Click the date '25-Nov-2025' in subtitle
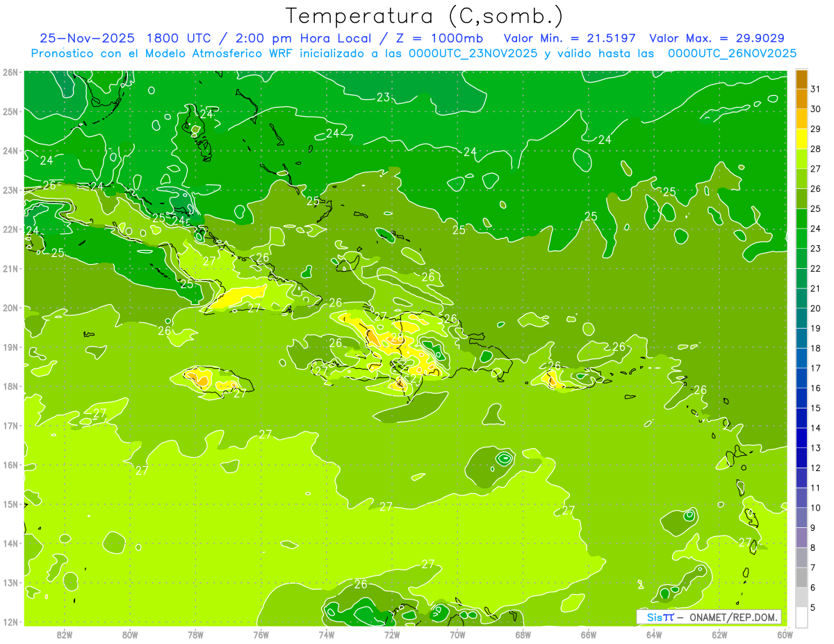Screen dimensions: 834x644 (x=87, y=38)
